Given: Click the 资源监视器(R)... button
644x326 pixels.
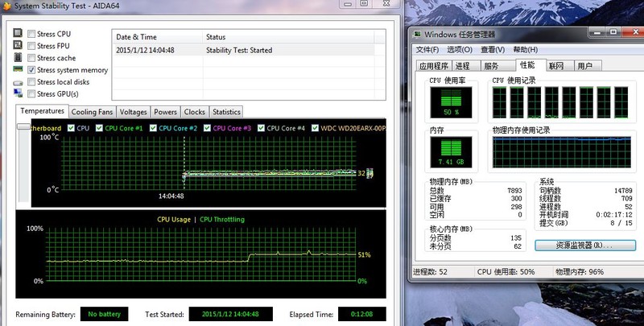Looking at the screenshot, I should [585, 246].
